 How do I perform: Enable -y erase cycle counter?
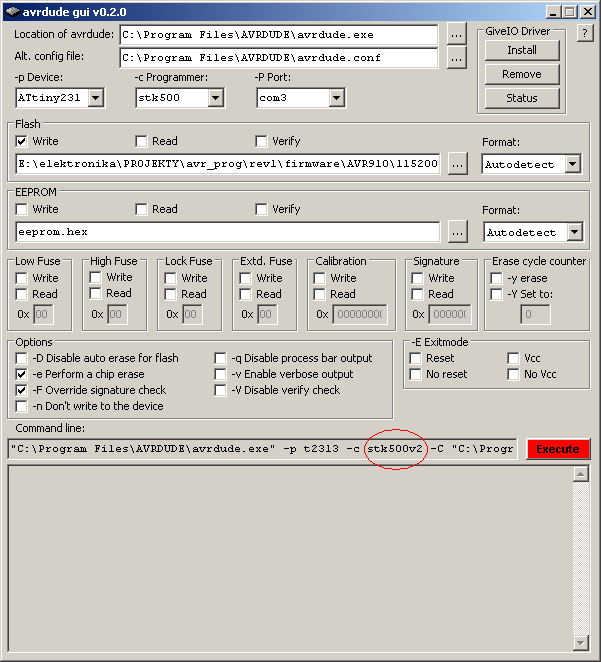click(x=496, y=278)
